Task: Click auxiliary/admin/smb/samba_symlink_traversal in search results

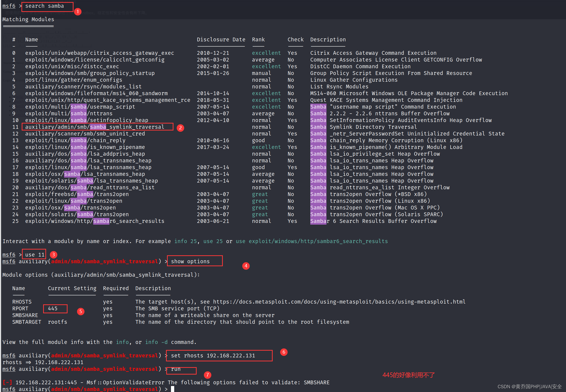Action: [95, 127]
